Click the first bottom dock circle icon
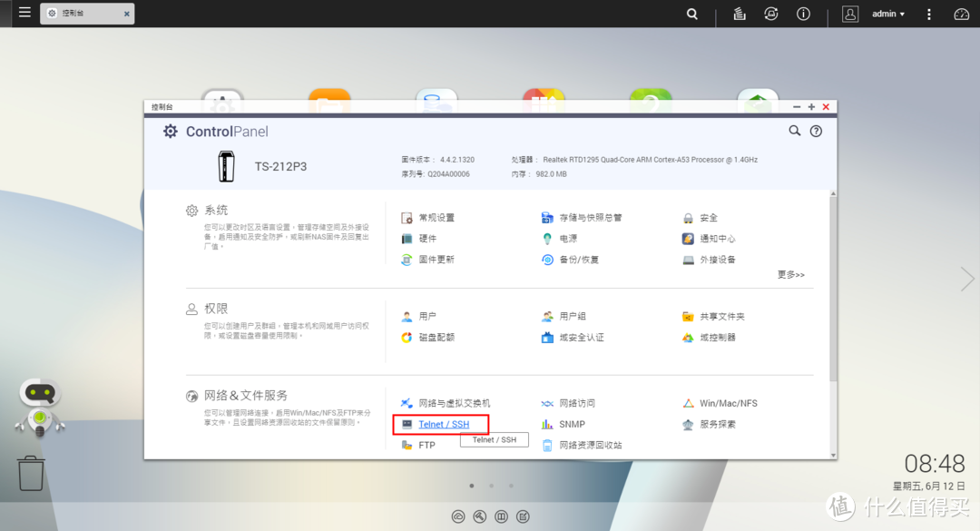Screen dimensions: 980x531 [x=458, y=516]
